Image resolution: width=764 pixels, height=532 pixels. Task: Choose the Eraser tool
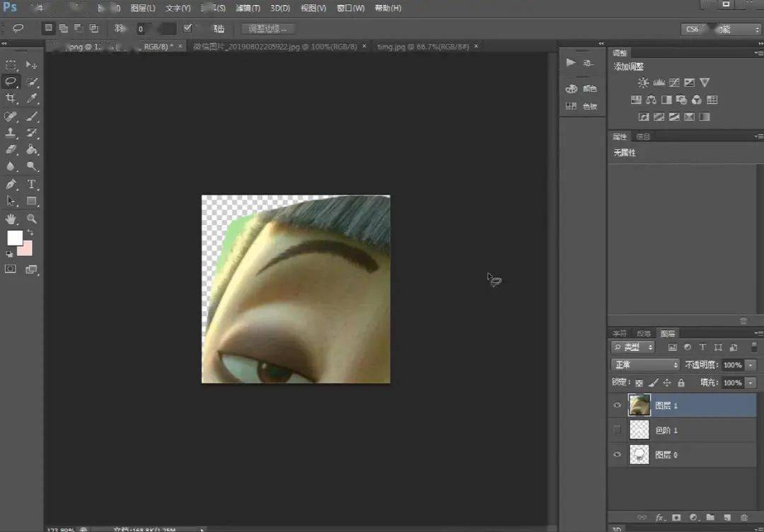[x=11, y=149]
